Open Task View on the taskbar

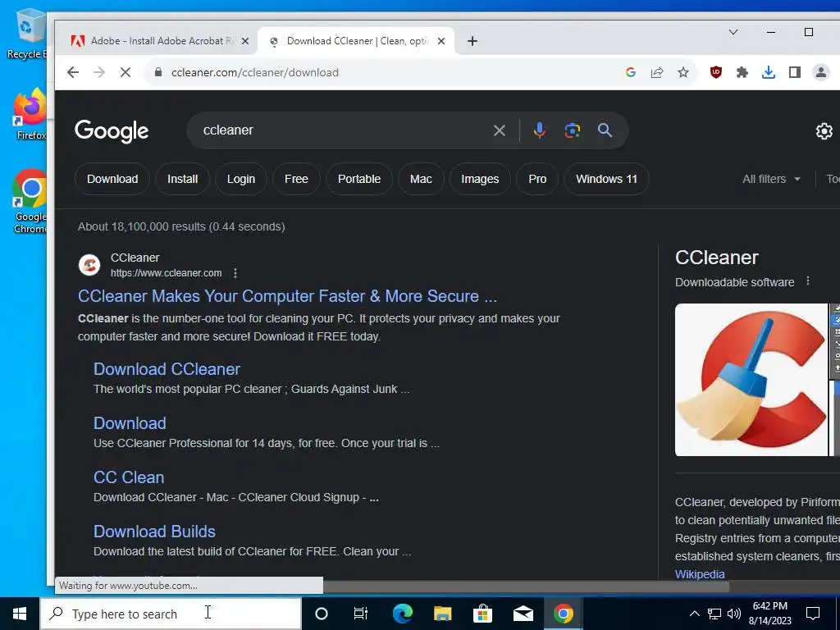pos(361,614)
